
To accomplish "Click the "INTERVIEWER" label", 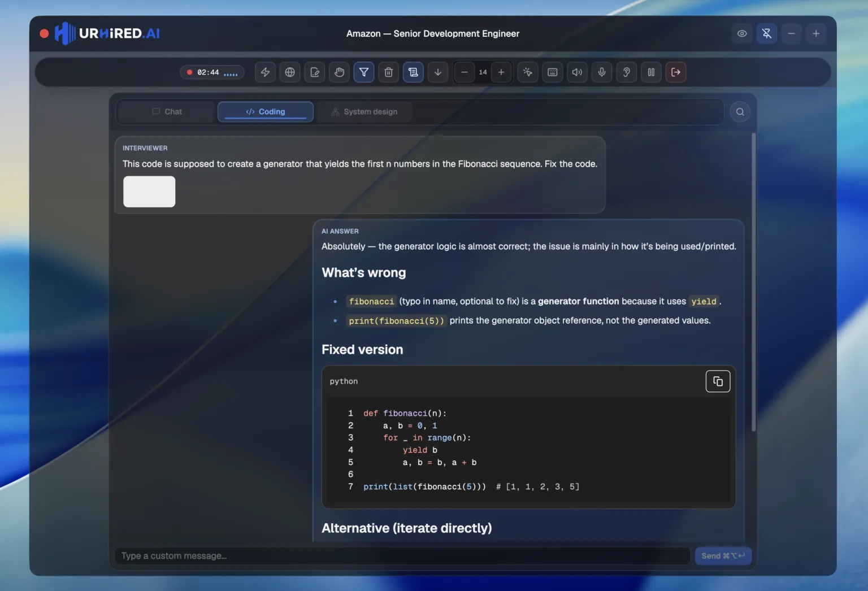I will click(145, 148).
